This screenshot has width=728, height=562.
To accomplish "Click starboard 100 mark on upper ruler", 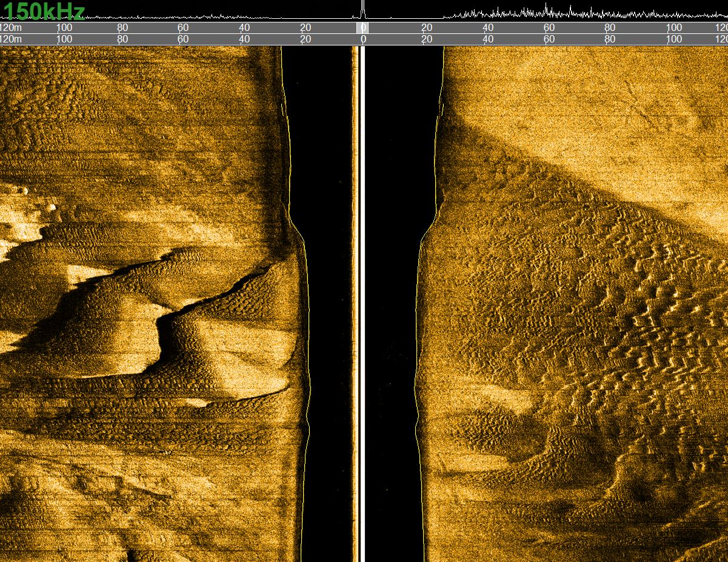I will [673, 28].
